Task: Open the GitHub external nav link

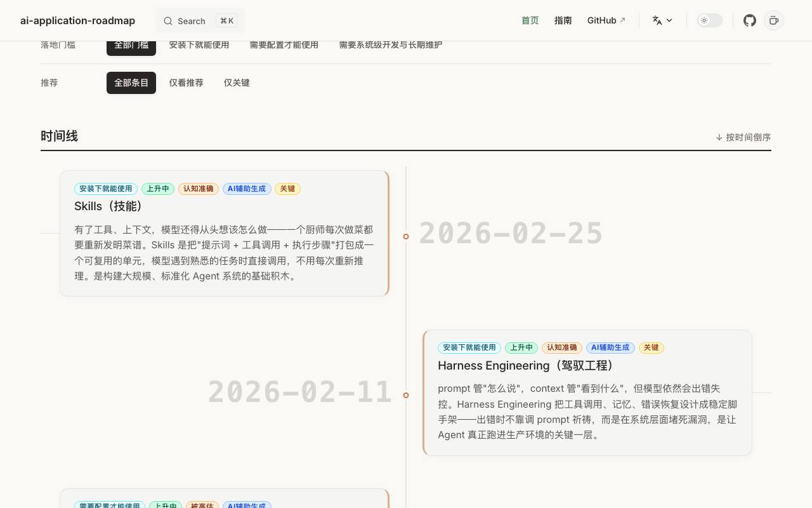Action: (606, 20)
